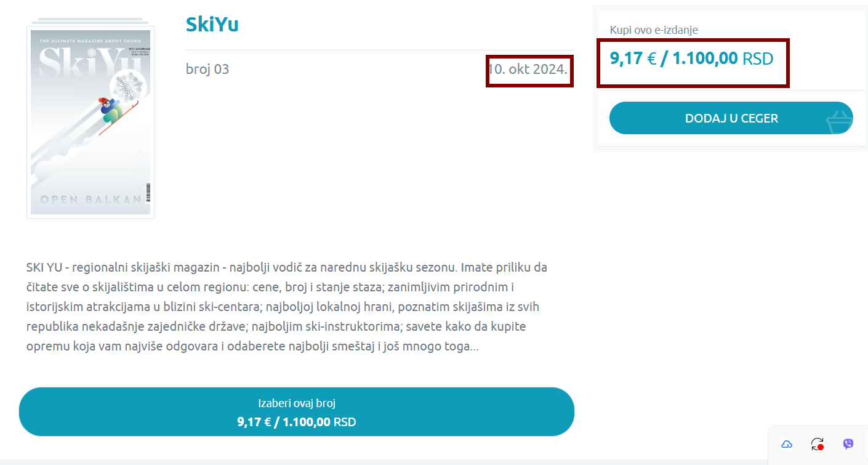Click the price text inside bottom button
Viewport: 868px width, 465px height.
click(296, 423)
